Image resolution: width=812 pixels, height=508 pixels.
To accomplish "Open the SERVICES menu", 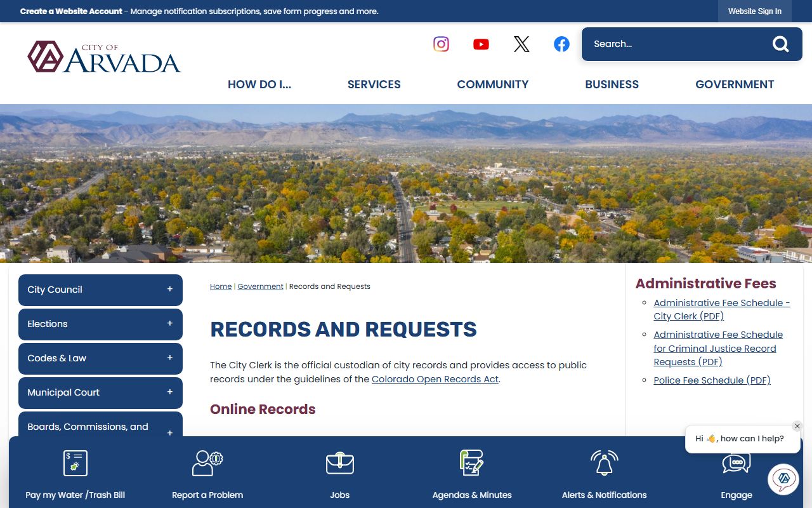I will [374, 84].
